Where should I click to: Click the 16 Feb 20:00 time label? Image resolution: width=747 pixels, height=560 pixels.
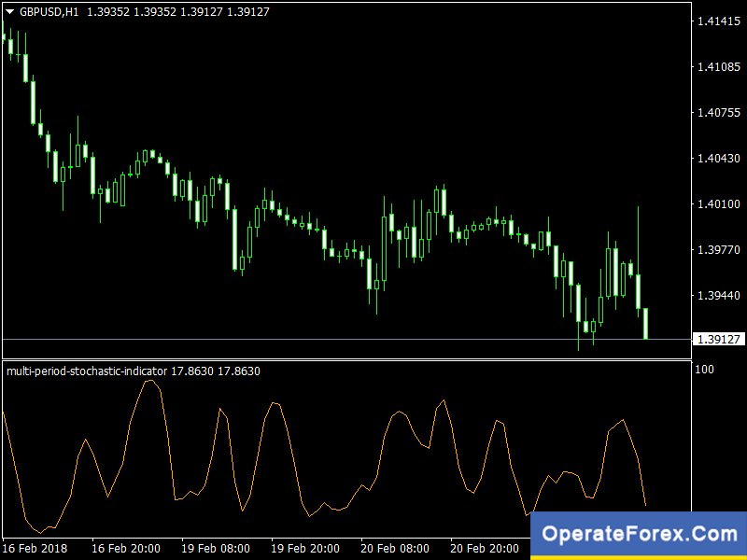126,548
